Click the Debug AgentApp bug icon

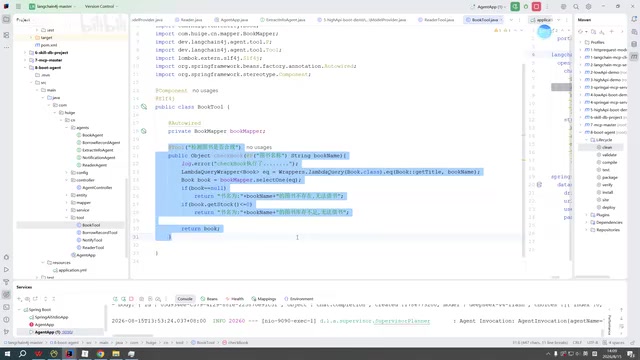coord(526,7)
